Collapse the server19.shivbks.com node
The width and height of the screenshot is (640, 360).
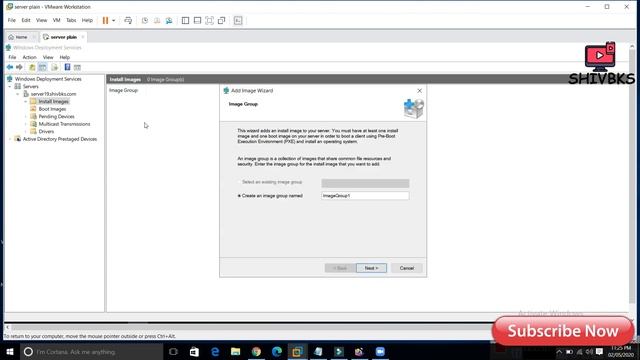18,94
